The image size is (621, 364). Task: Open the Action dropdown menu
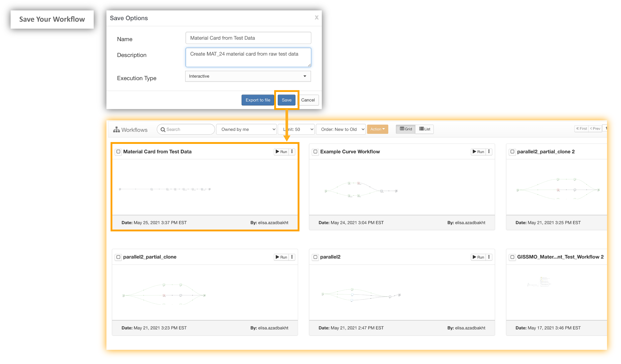coord(378,129)
